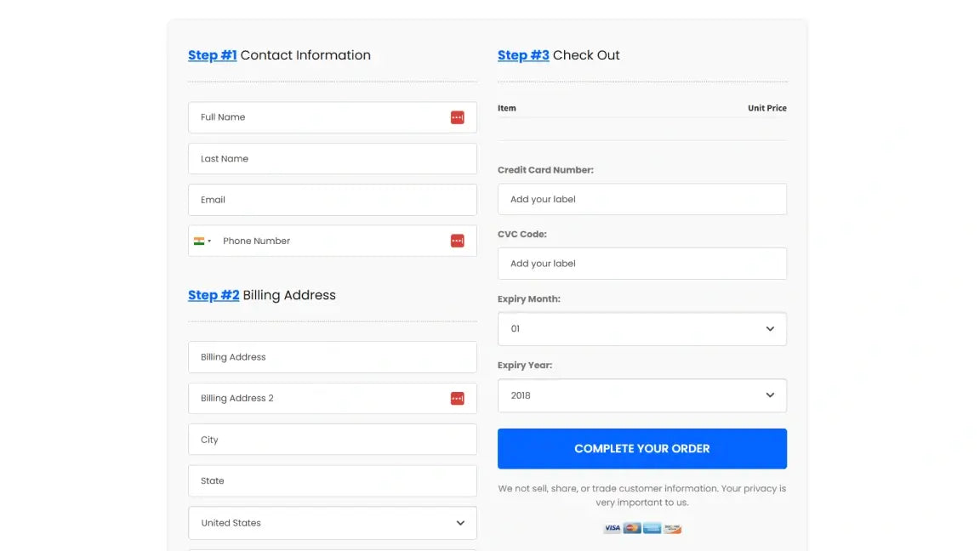Click the CVC Code field
Viewport: 980px width, 551px height.
click(x=641, y=264)
